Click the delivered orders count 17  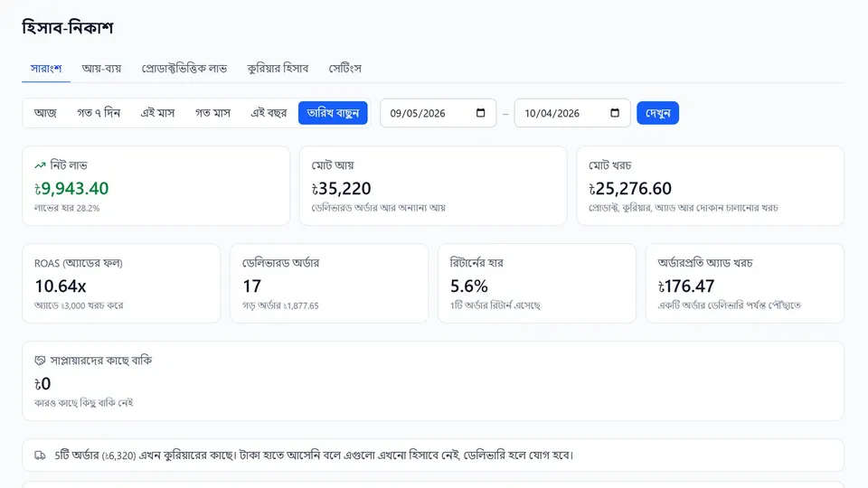coord(252,286)
